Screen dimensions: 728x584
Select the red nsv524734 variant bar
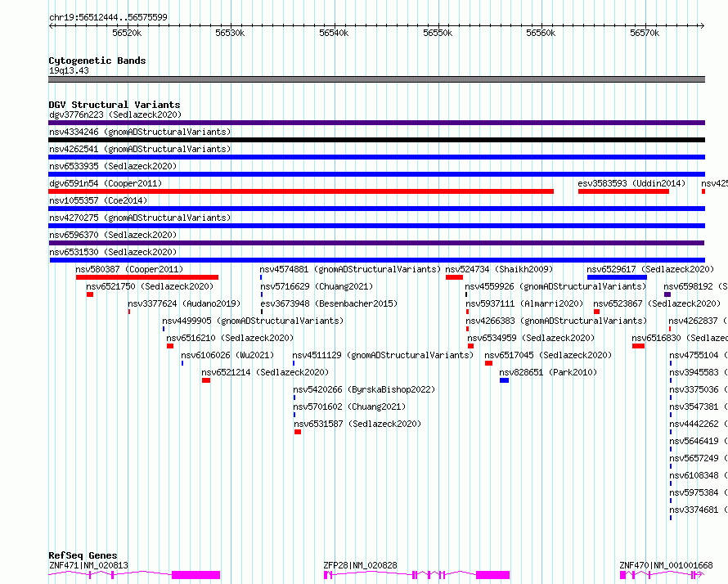click(454, 277)
